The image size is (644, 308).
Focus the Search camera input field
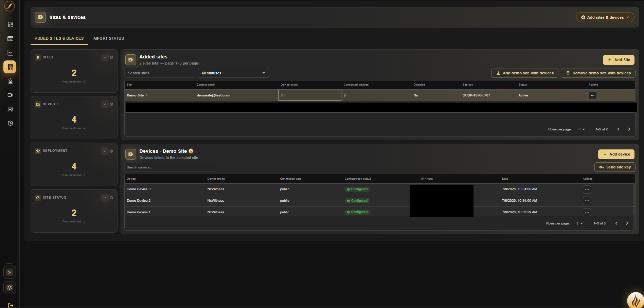tap(170, 167)
